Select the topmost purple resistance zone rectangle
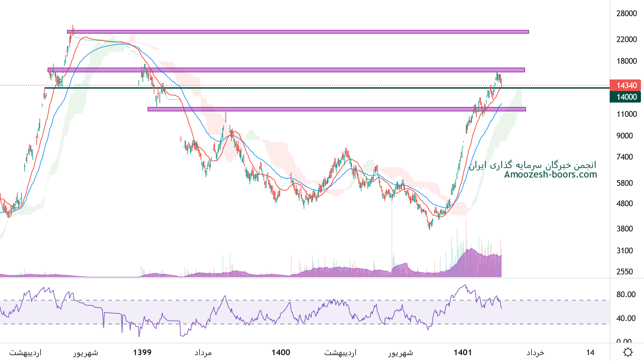The width and height of the screenshot is (644, 361). pyautogui.click(x=298, y=32)
